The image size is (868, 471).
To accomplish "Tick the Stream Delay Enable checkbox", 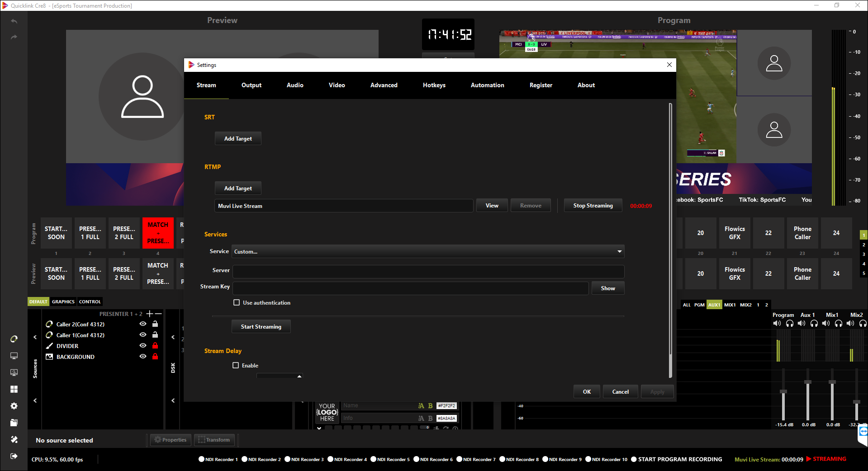I will click(236, 365).
